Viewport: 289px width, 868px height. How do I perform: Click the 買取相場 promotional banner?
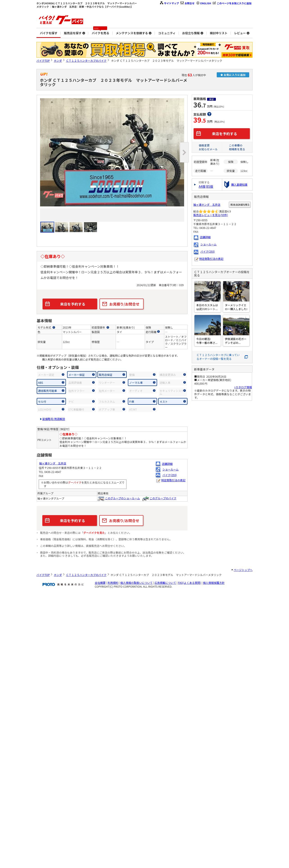(144, 50)
